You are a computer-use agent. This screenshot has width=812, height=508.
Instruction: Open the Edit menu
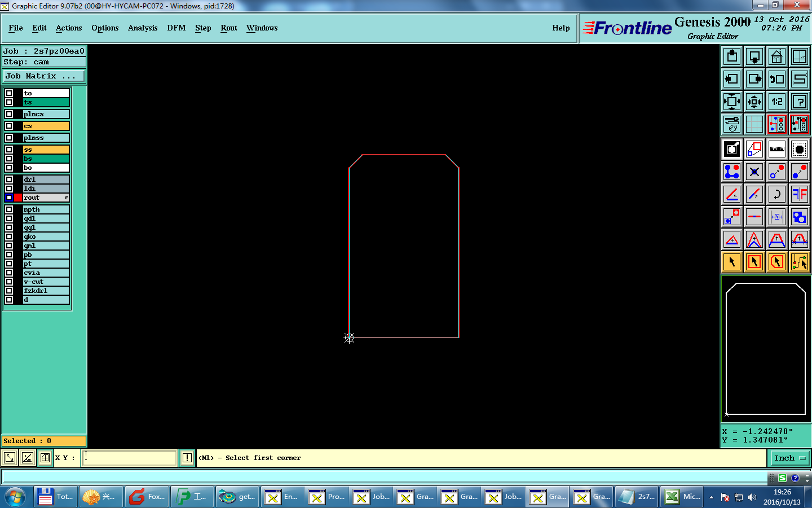click(39, 28)
